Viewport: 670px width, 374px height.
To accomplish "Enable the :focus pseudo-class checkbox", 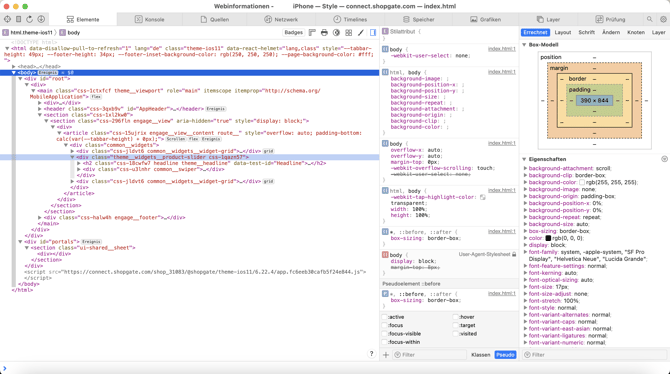I will pyautogui.click(x=385, y=325).
